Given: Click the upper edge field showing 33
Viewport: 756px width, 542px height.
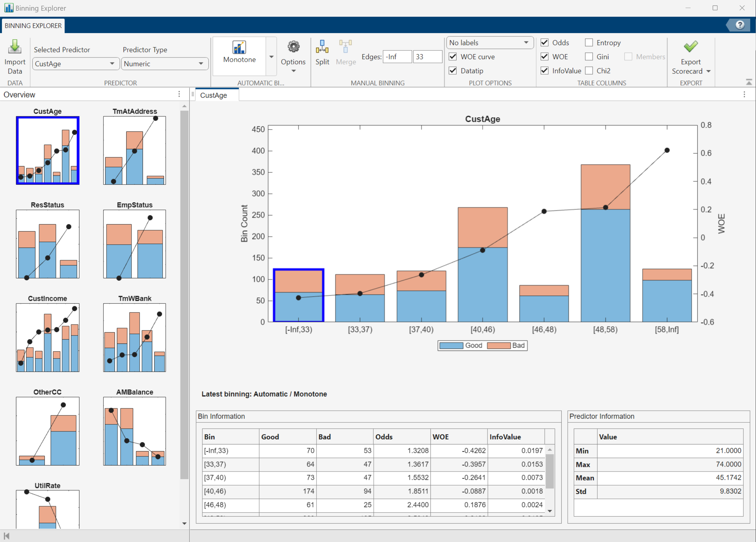Looking at the screenshot, I should coord(427,57).
